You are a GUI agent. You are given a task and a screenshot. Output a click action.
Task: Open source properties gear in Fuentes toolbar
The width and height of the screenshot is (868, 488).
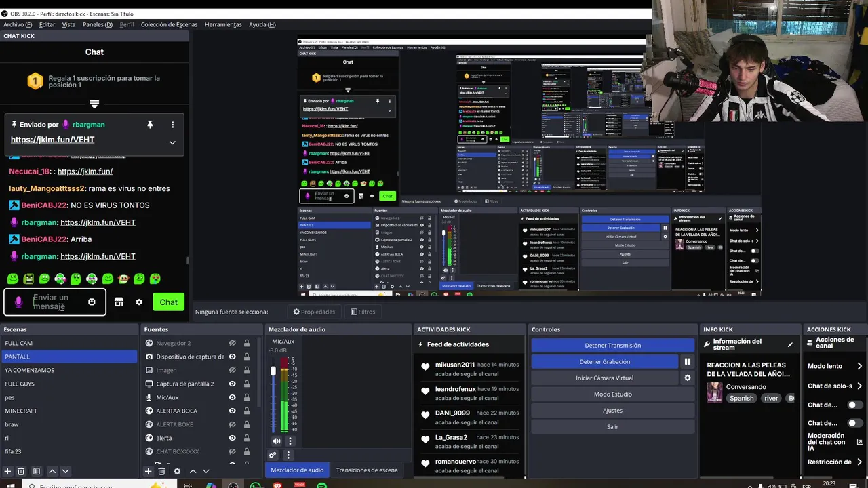[177, 471]
